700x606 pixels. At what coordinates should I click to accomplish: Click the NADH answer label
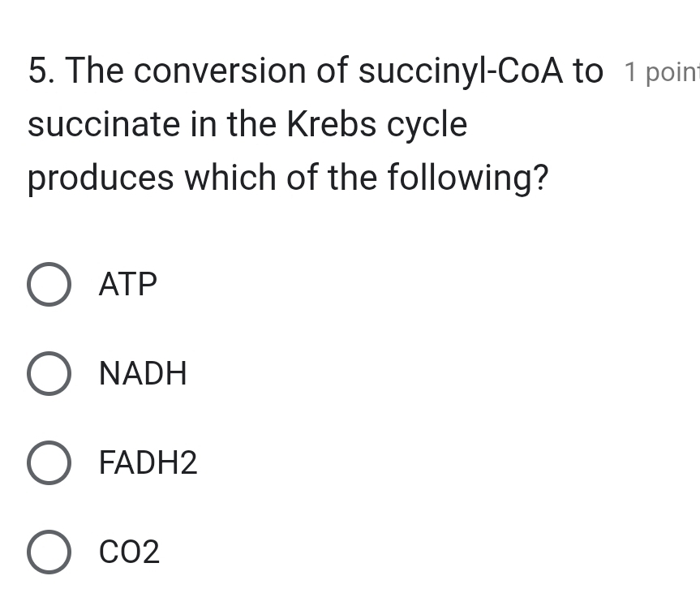(143, 373)
